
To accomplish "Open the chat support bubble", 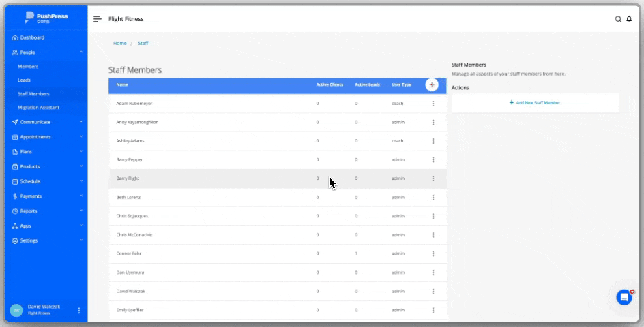I will [624, 297].
